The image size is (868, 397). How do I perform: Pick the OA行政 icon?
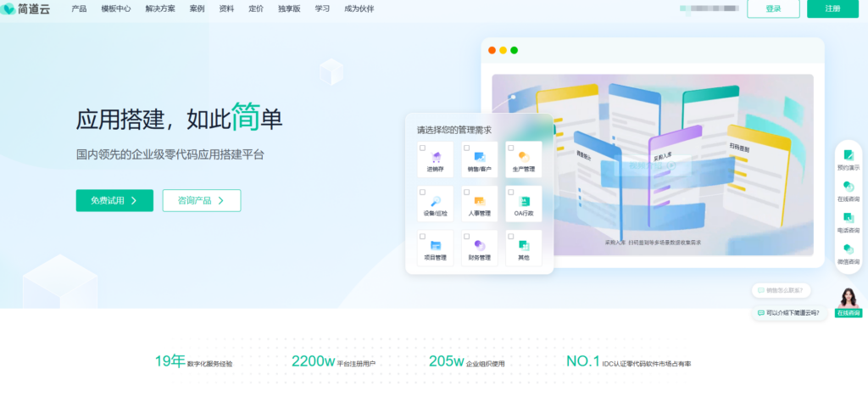(524, 202)
